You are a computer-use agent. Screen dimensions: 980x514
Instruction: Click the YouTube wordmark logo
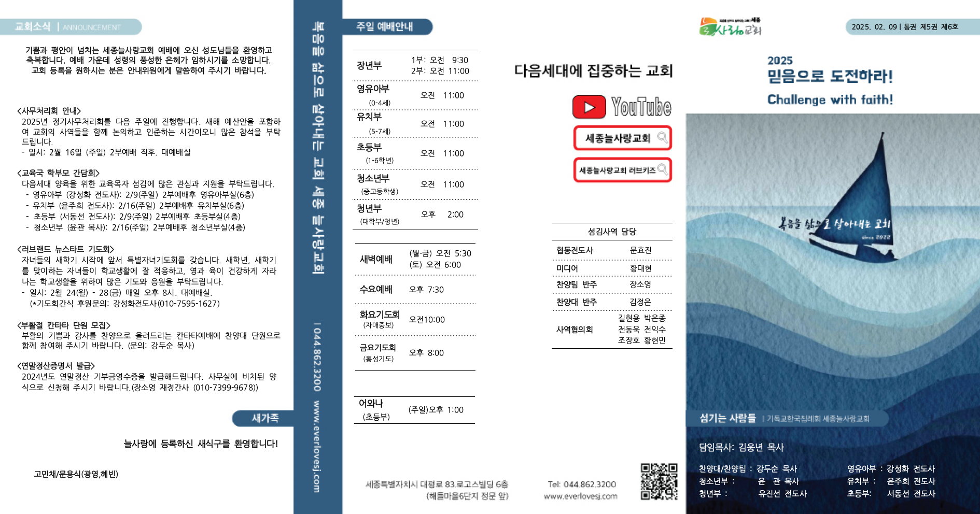pos(641,107)
